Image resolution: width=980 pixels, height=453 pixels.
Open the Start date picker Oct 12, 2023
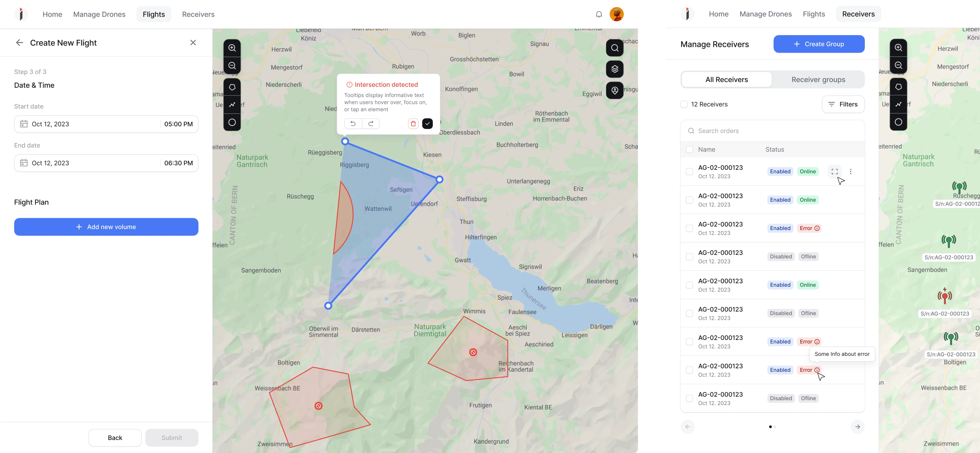pyautogui.click(x=87, y=124)
